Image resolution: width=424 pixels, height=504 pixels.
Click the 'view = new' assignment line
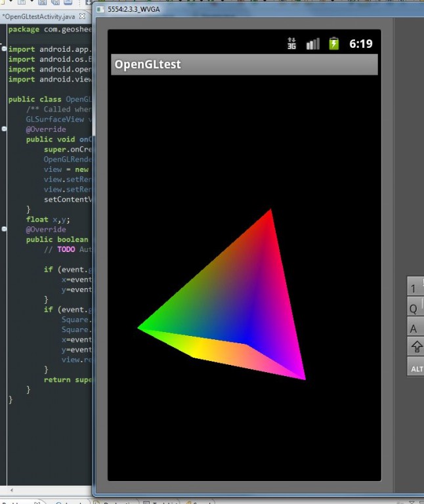click(66, 169)
